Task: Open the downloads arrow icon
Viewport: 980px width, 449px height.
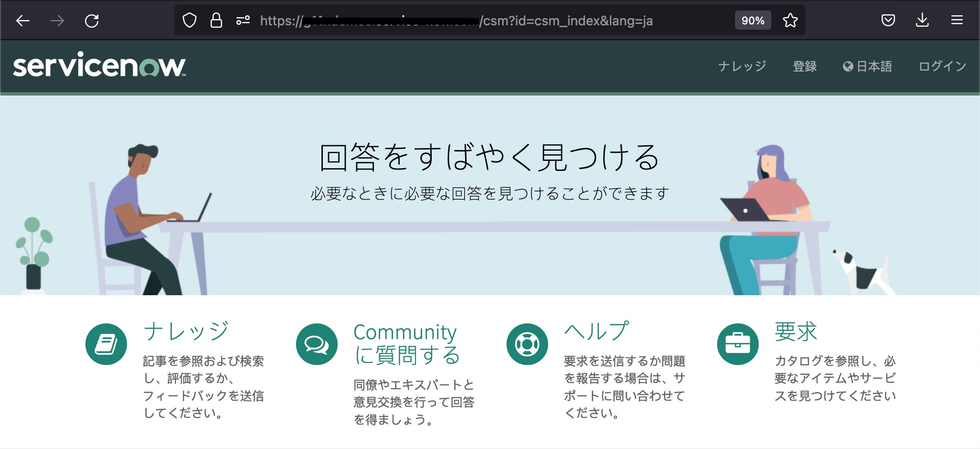Action: tap(922, 21)
